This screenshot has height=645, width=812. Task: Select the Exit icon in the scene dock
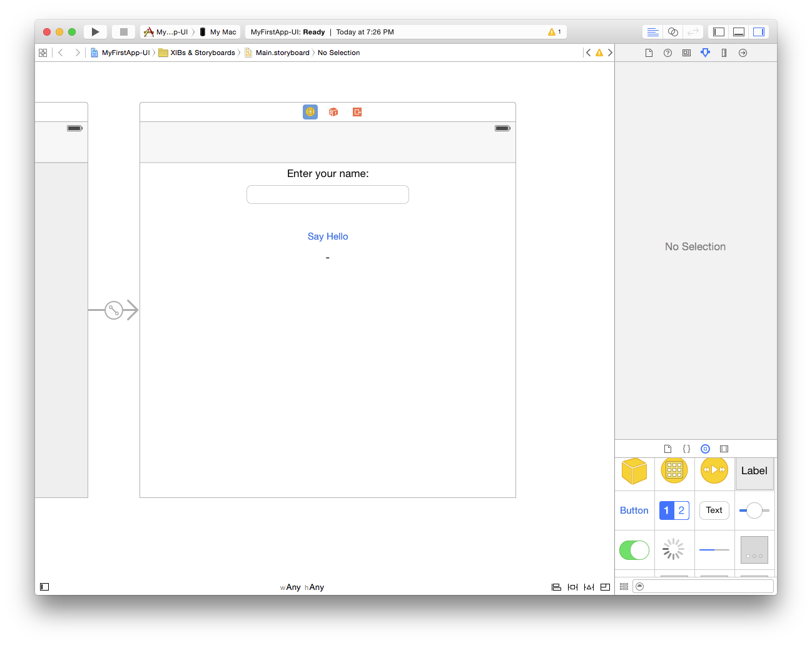pyautogui.click(x=357, y=112)
